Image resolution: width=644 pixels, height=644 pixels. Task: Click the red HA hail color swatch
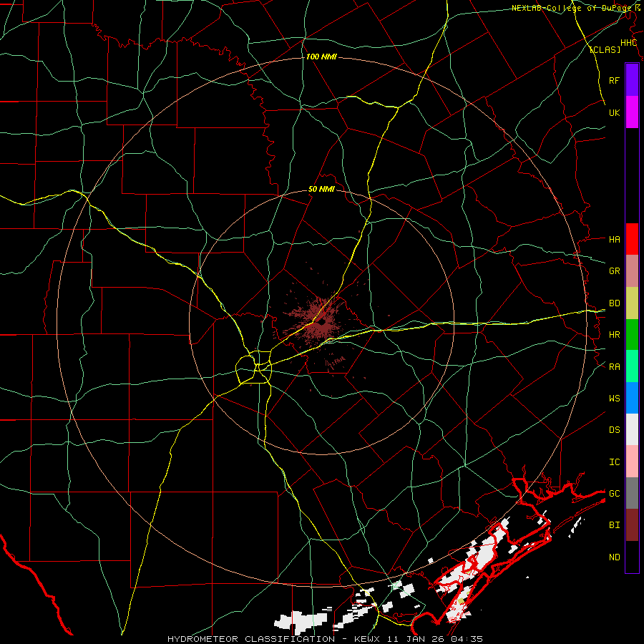632,239
